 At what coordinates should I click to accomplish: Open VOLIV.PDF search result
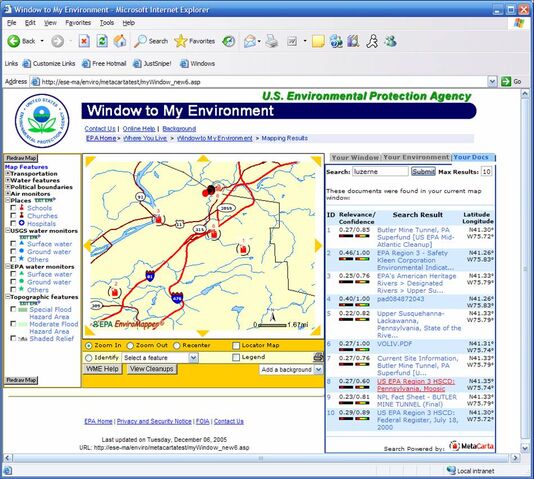coord(394,344)
